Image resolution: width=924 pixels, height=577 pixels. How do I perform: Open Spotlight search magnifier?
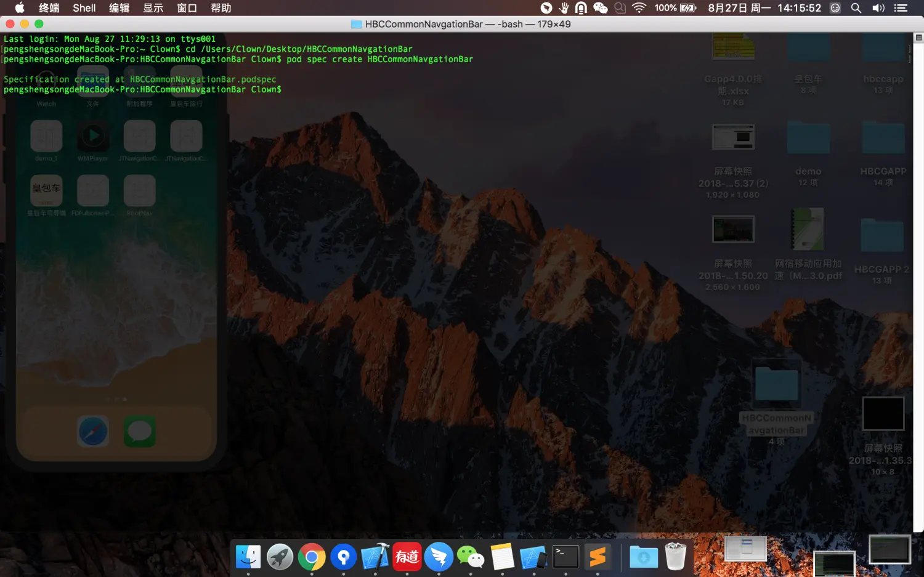tap(856, 8)
